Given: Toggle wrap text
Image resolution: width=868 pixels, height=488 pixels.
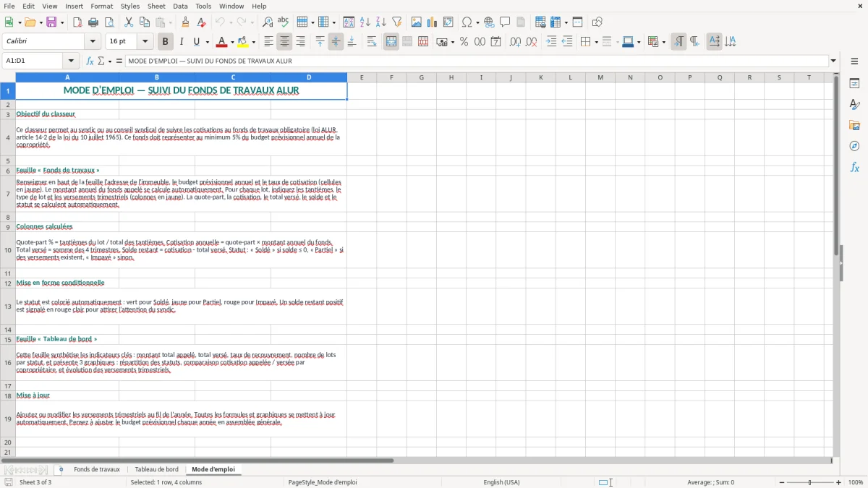Looking at the screenshot, I should click(x=372, y=42).
